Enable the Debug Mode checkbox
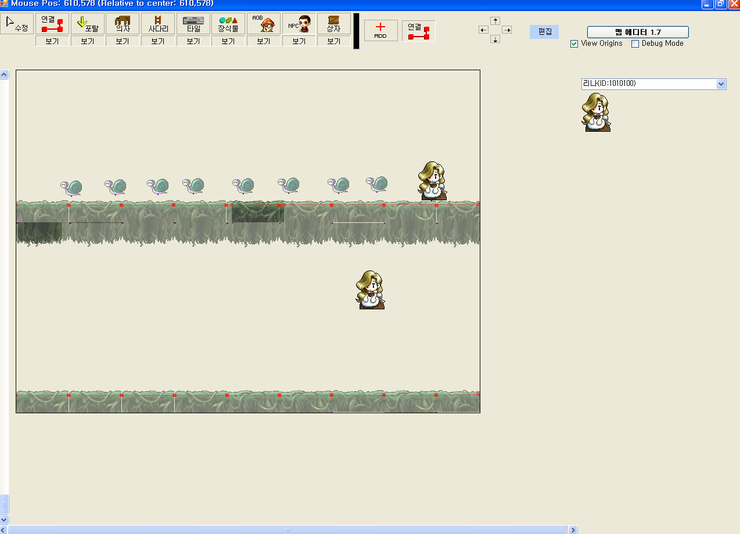The image size is (740, 534). click(635, 44)
